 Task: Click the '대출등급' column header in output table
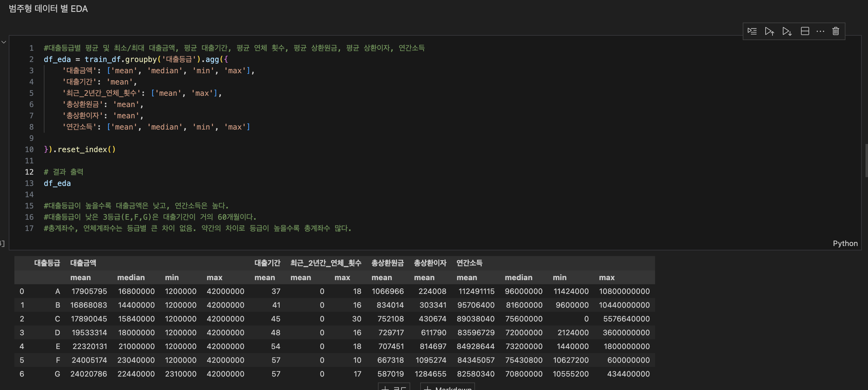[47, 263]
